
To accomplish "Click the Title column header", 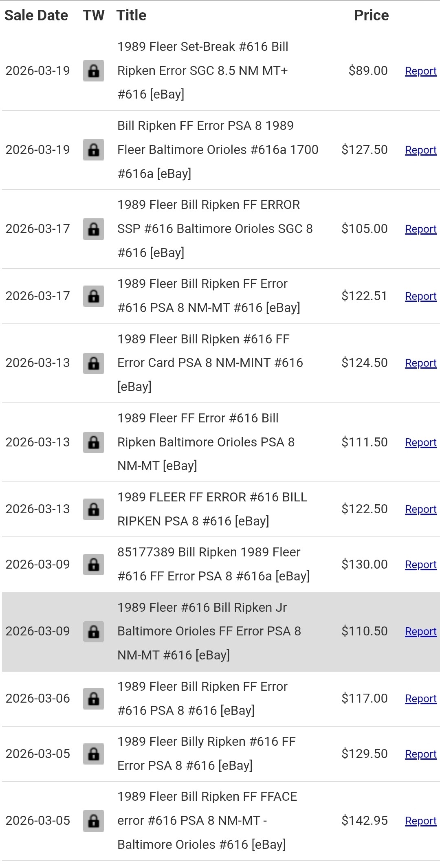I will (x=131, y=15).
